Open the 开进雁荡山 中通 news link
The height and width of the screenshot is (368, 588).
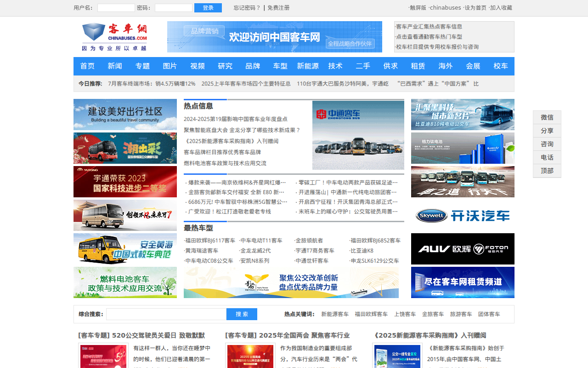[348, 192]
